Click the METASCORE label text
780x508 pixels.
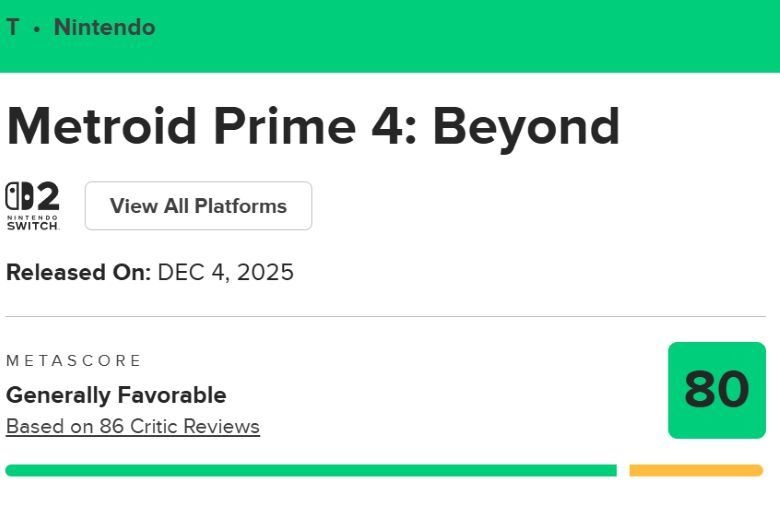(74, 361)
